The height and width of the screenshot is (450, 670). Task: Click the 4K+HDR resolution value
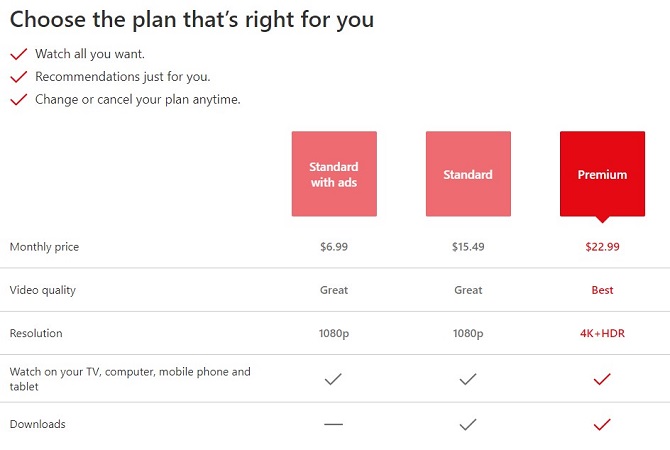(x=602, y=334)
